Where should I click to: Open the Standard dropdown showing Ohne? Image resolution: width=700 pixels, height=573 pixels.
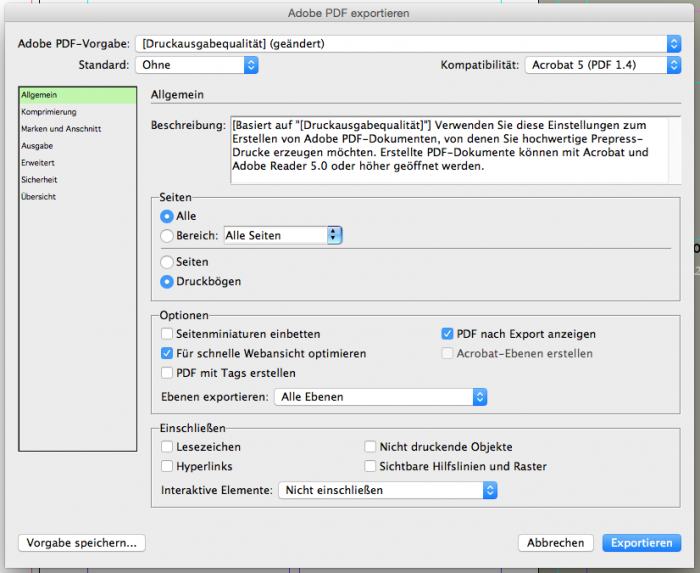click(x=197, y=65)
